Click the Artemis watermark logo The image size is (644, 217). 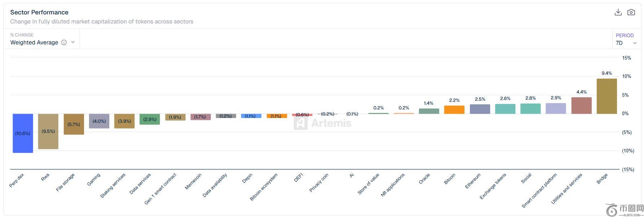pyautogui.click(x=322, y=123)
